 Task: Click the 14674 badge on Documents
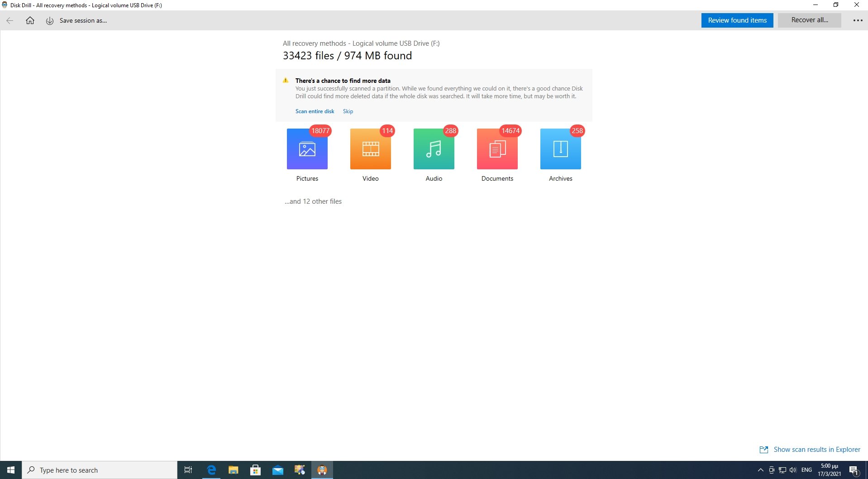pyautogui.click(x=510, y=131)
